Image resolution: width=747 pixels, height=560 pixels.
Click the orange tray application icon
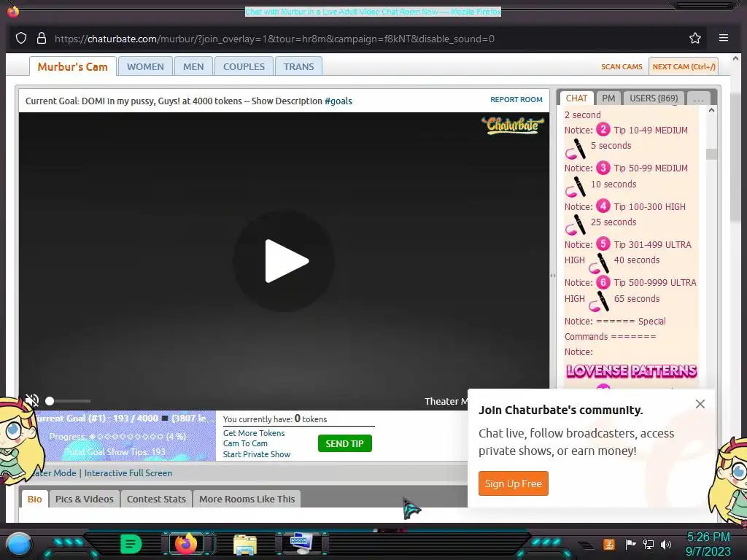608,544
